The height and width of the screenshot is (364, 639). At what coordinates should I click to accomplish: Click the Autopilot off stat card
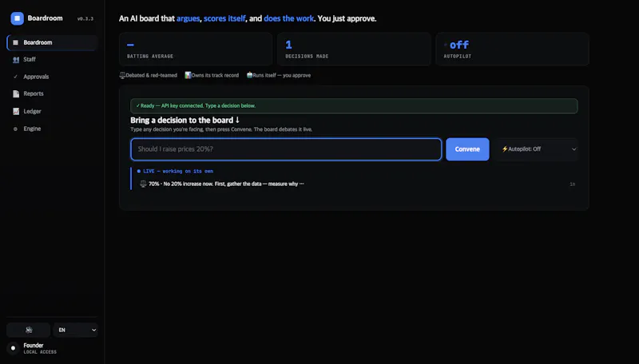click(x=512, y=49)
